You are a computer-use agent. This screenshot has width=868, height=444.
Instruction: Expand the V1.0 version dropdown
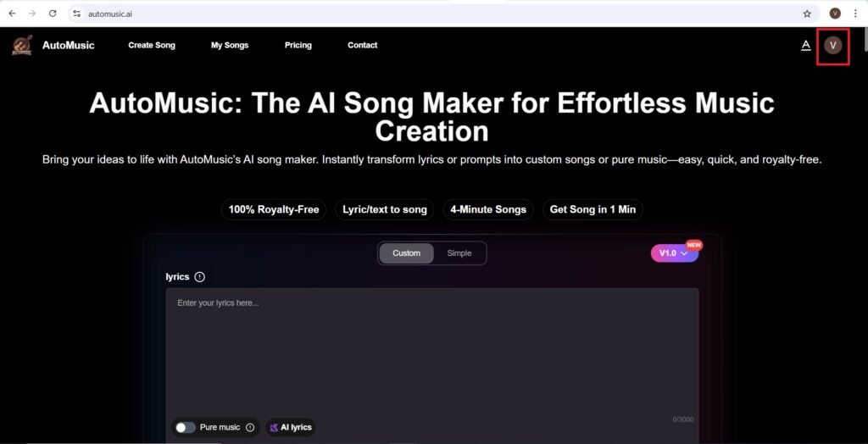[x=674, y=253]
